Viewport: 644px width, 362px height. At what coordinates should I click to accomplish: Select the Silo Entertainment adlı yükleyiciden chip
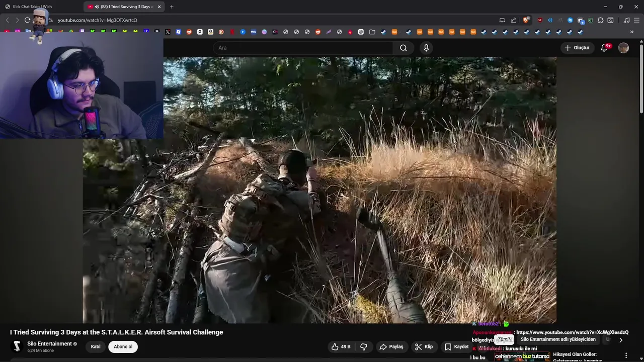coord(558,339)
